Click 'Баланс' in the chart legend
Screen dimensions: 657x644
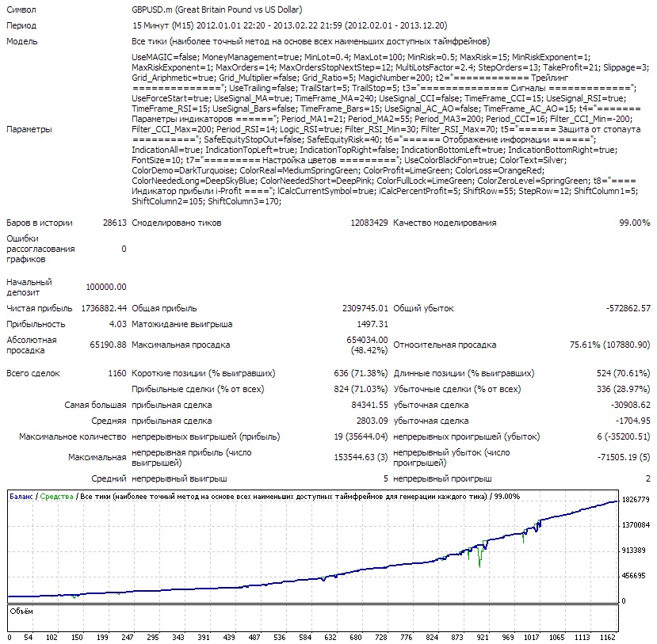tap(21, 497)
